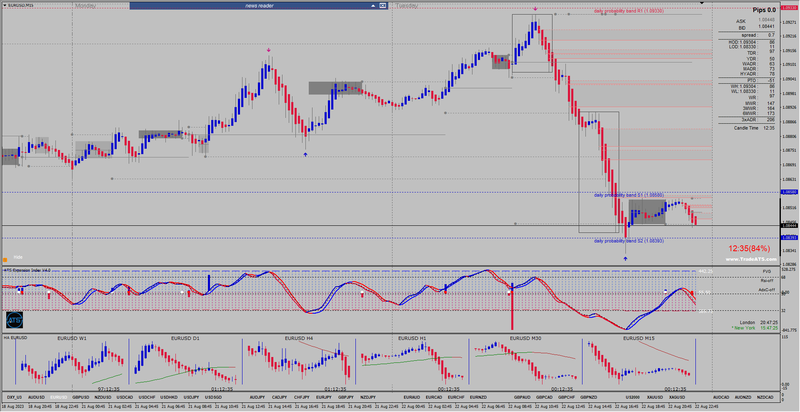Click the blue up arrow under Monday's pullback
This screenshot has width=800, height=412.
pos(306,154)
